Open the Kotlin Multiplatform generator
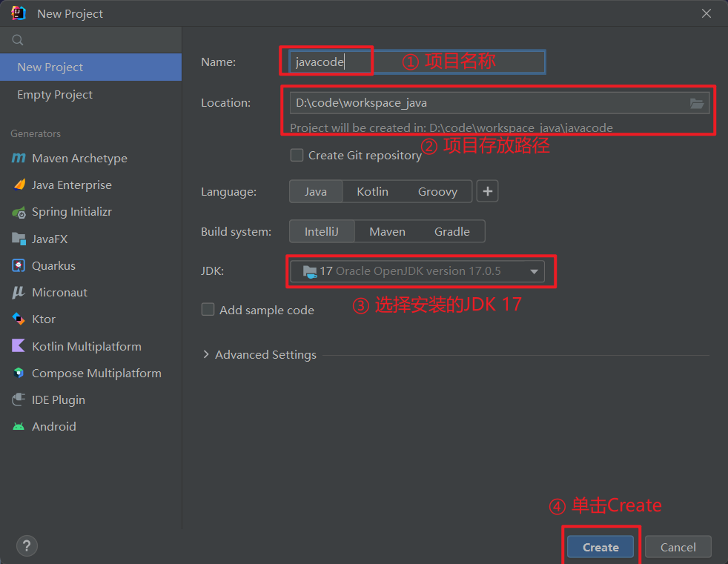Image resolution: width=728 pixels, height=564 pixels. [x=91, y=346]
